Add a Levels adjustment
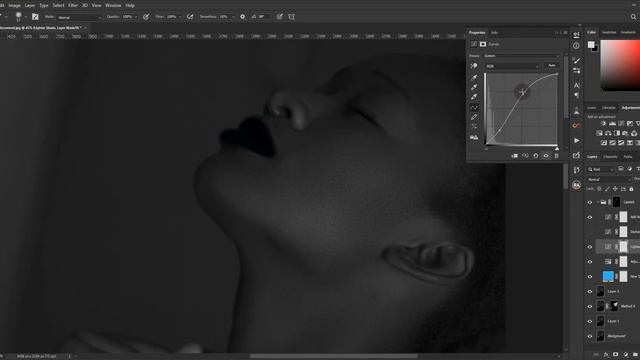 tap(612, 124)
